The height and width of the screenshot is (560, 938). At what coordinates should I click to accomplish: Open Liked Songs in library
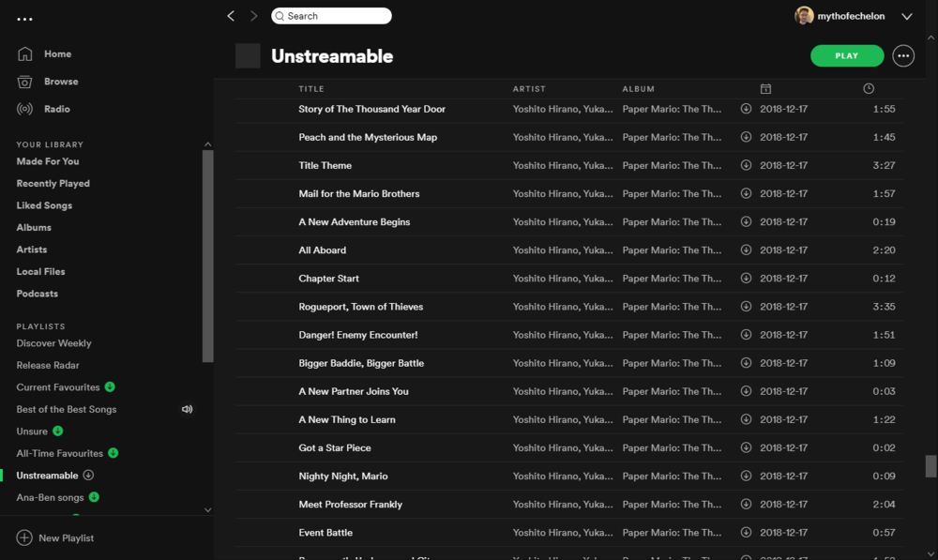[x=44, y=205]
